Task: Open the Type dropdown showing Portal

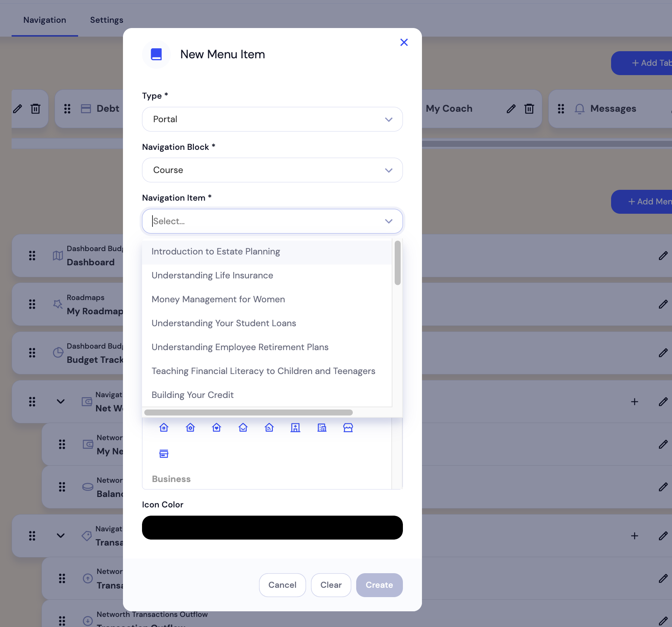Action: click(272, 119)
